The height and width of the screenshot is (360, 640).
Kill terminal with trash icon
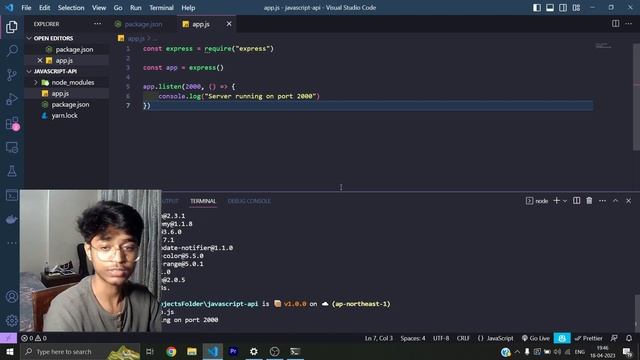[x=589, y=200]
